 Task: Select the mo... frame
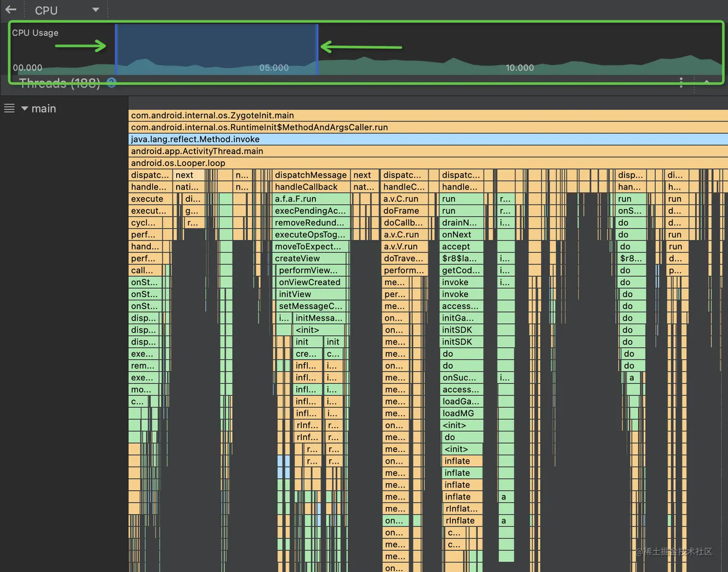tap(144, 390)
